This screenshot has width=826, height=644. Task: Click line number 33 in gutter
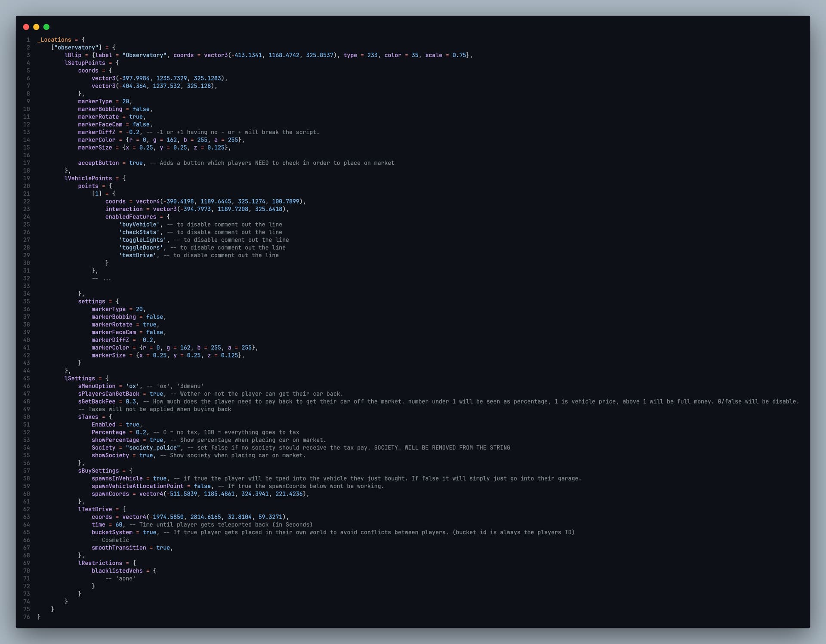click(x=27, y=286)
